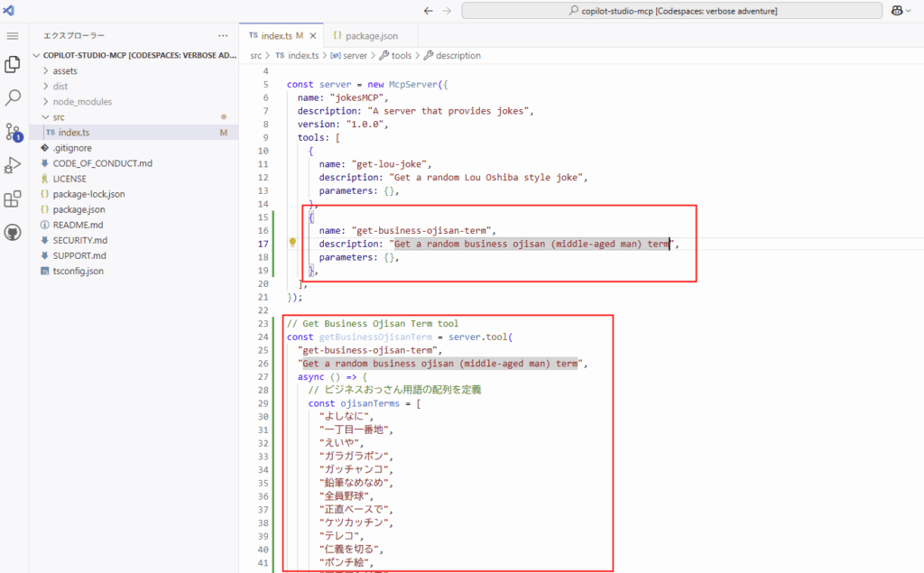Open the Search view in activity bar
This screenshot has height=573, width=924.
(13, 97)
